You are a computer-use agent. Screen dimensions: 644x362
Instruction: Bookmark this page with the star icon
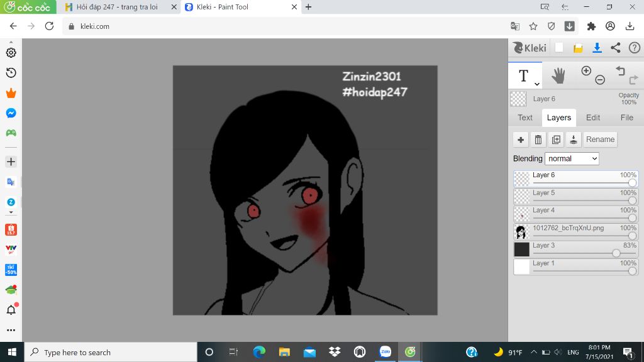click(533, 26)
